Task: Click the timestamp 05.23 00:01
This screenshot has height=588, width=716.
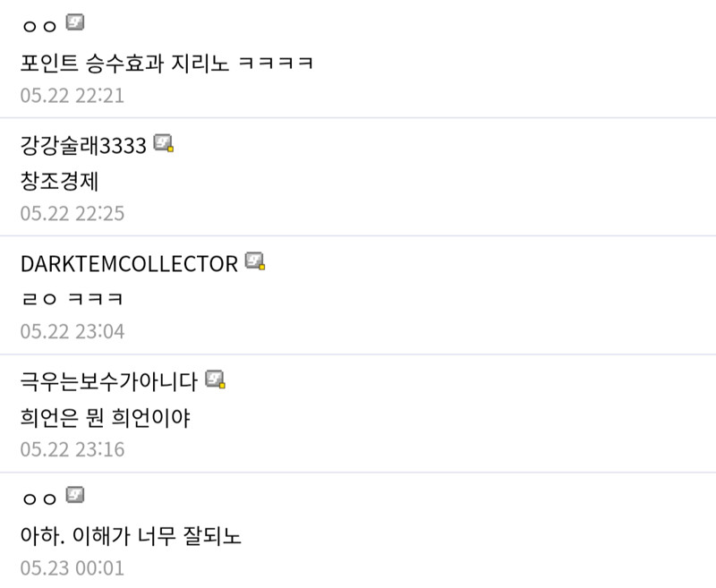Action: (x=72, y=568)
